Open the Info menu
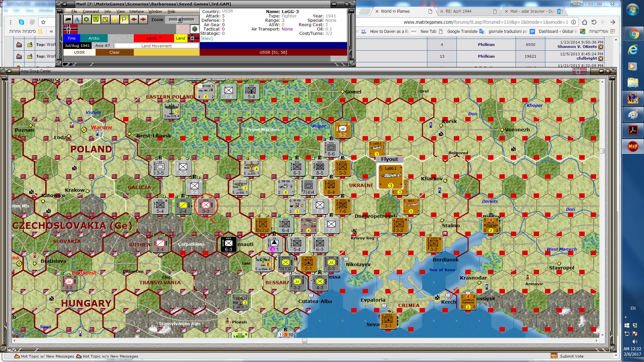 point(107,11)
